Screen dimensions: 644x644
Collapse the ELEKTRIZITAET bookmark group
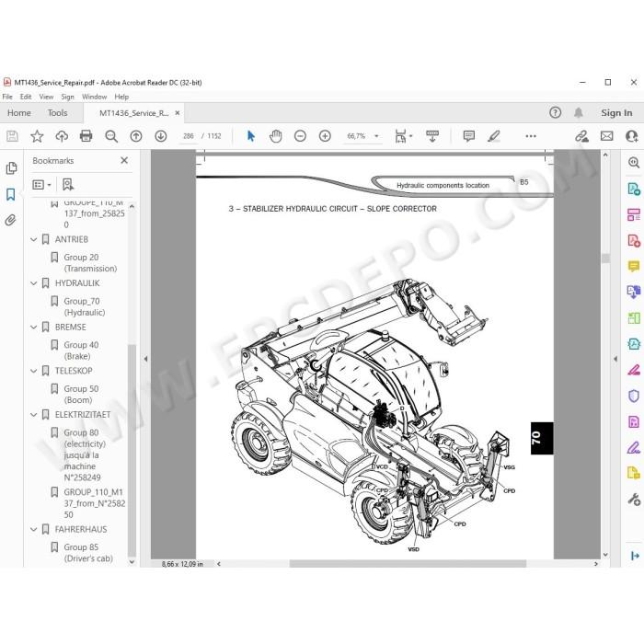34,415
